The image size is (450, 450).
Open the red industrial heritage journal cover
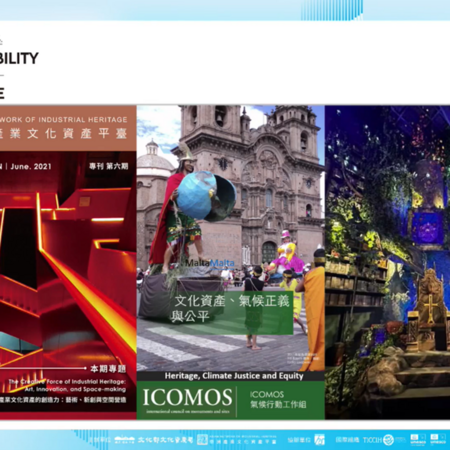coord(68,262)
